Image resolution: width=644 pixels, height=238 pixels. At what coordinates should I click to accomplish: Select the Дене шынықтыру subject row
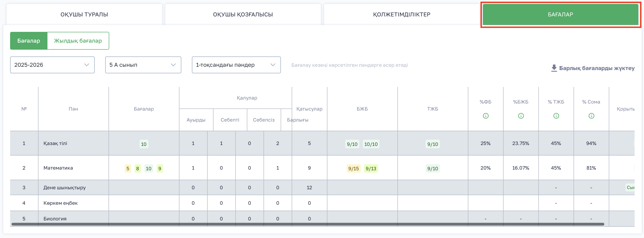tap(65, 188)
